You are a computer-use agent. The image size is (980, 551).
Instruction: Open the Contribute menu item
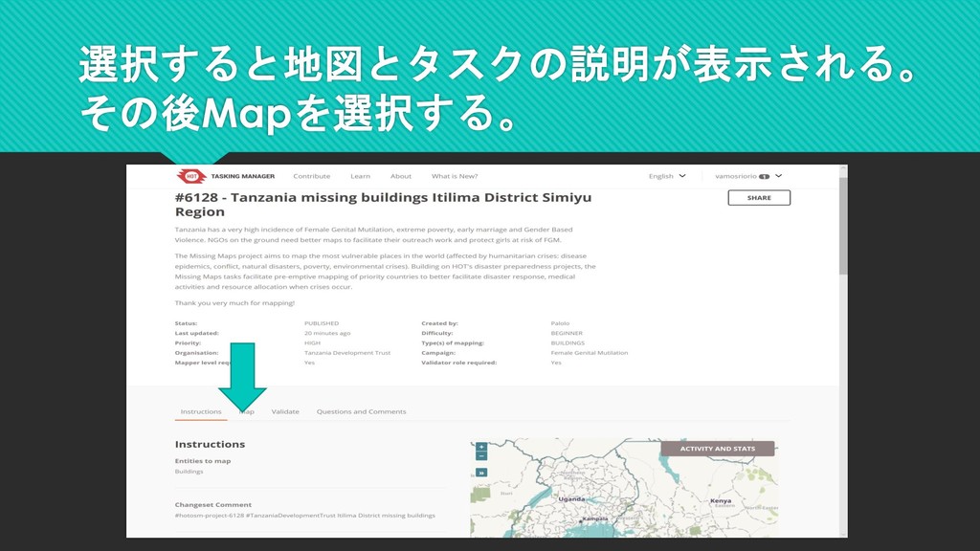(x=311, y=176)
